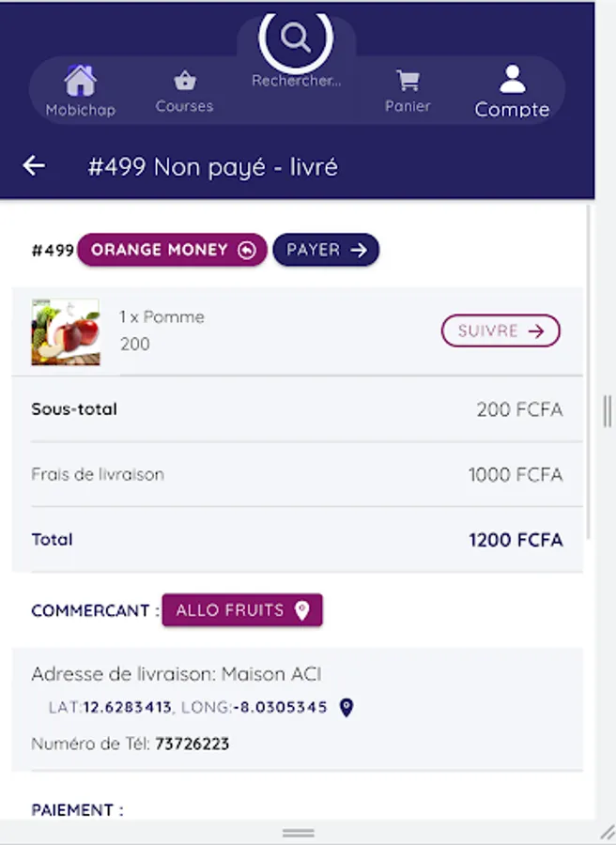Click the corner resize grip
The width and height of the screenshot is (616, 845).
(608, 833)
